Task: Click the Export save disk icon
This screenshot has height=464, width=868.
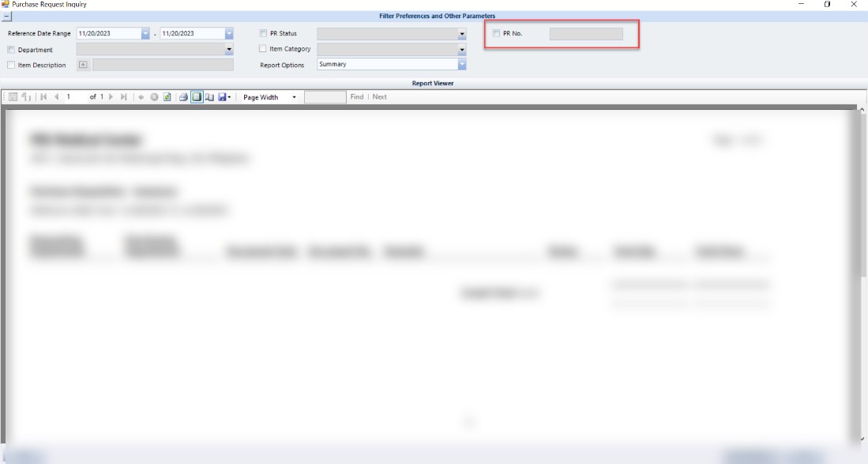Action: pyautogui.click(x=222, y=97)
